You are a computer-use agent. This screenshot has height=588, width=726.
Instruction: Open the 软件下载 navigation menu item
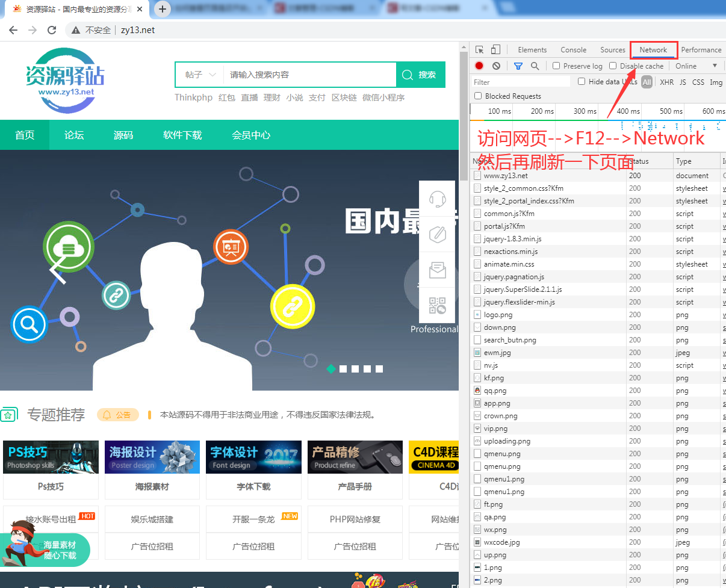pos(182,135)
